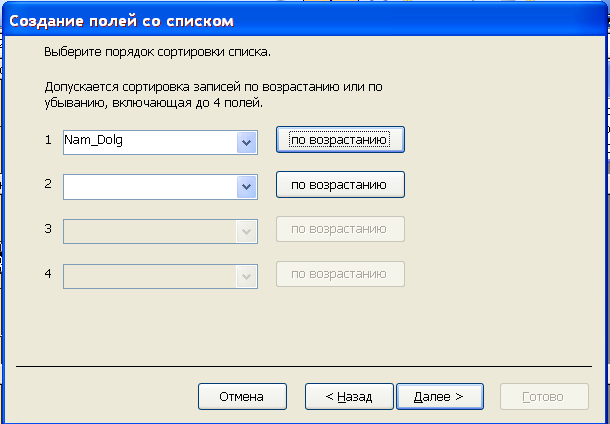
Task: Proceed with the Далее button
Action: coord(440,397)
